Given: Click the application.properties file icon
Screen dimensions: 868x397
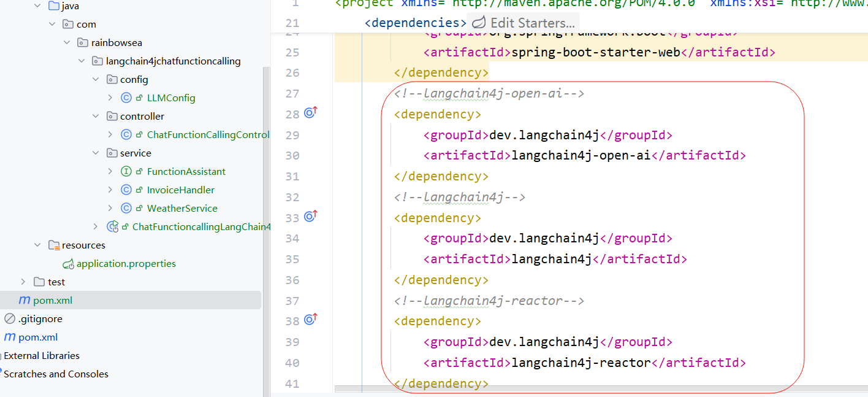Looking at the screenshot, I should (x=68, y=264).
